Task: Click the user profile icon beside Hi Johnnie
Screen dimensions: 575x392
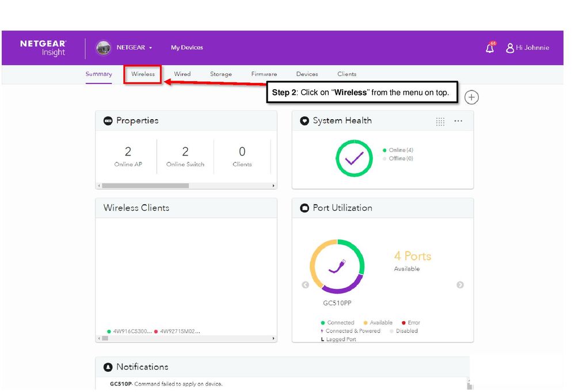Action: [510, 48]
